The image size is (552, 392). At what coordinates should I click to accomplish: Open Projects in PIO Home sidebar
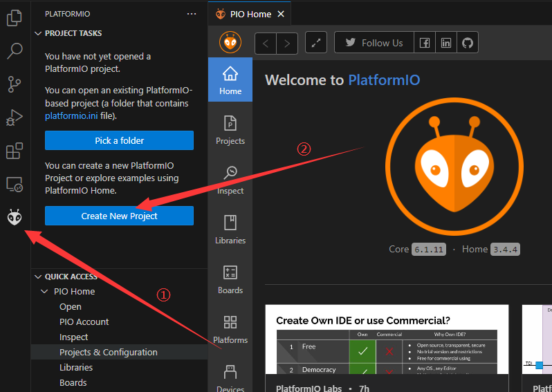(230, 130)
